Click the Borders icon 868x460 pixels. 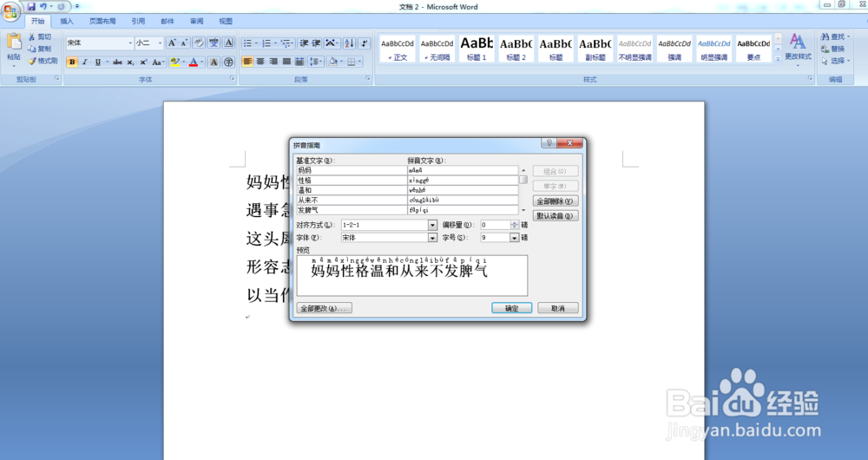(x=351, y=62)
